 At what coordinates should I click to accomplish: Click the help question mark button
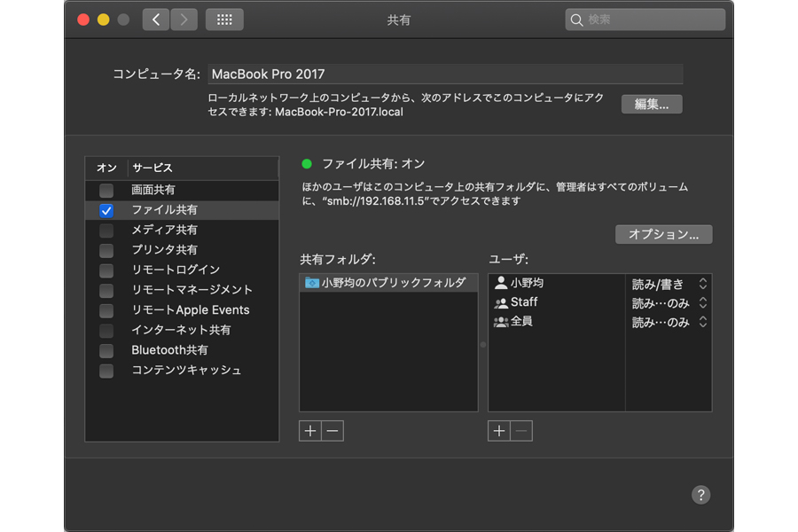(700, 495)
